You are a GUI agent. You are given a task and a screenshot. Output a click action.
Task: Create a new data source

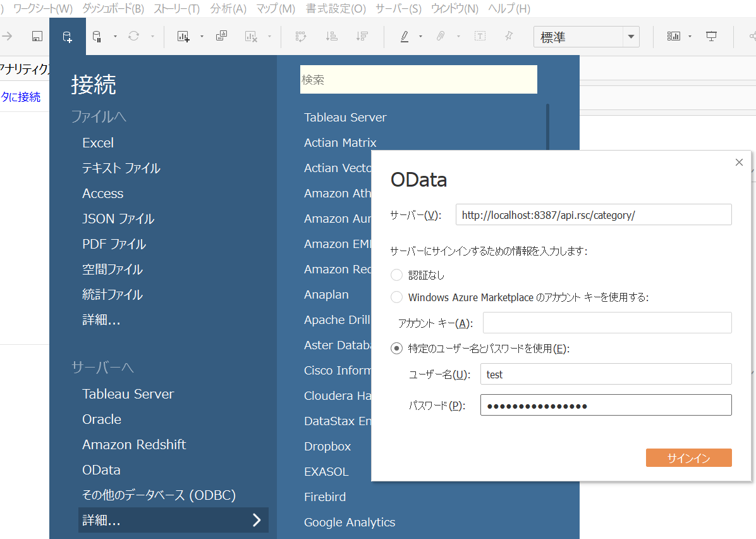tap(67, 36)
